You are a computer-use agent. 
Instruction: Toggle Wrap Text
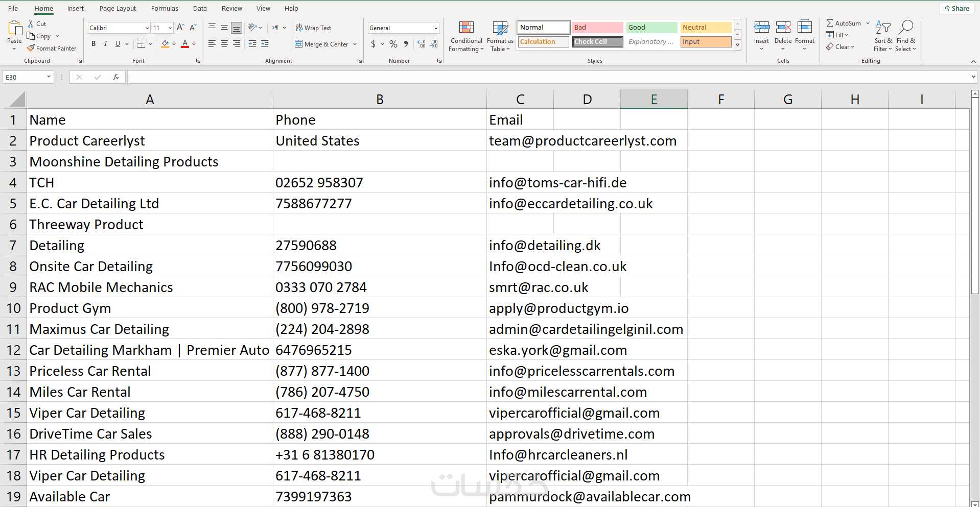313,28
